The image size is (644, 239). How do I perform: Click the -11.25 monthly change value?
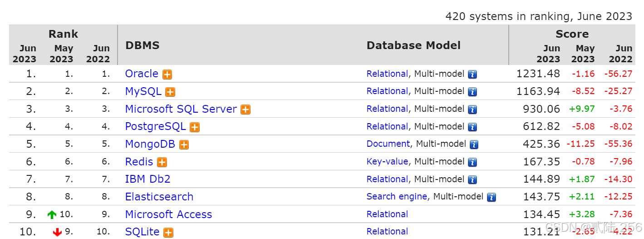click(580, 144)
